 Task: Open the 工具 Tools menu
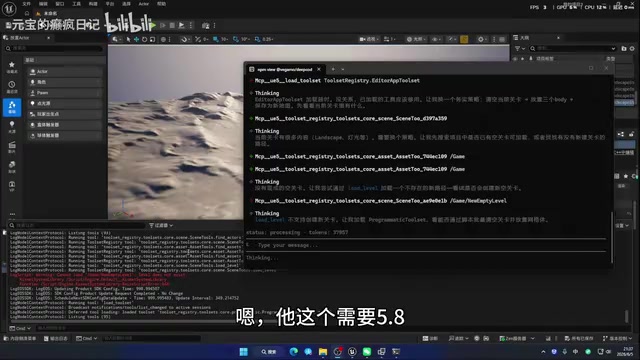[x=77, y=4]
